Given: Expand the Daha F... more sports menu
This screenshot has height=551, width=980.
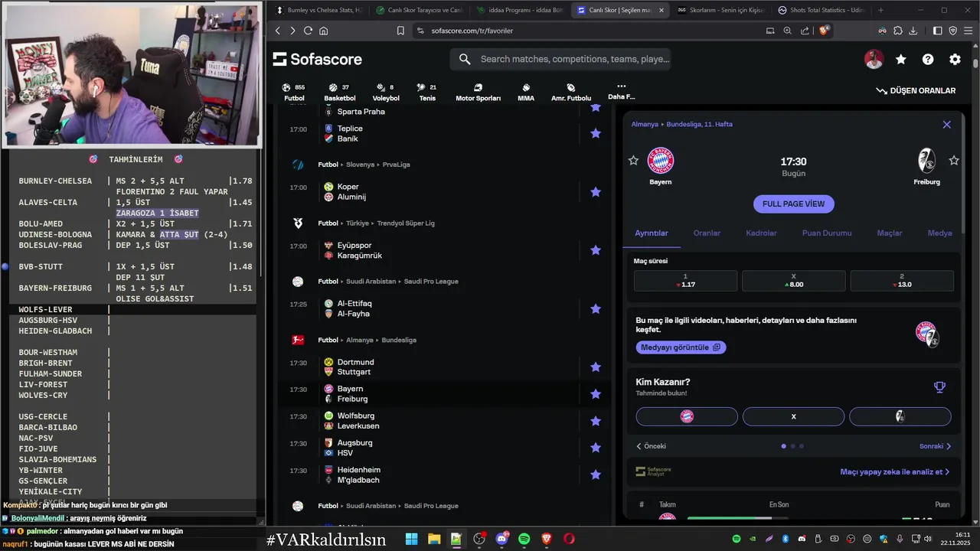Looking at the screenshot, I should click(x=621, y=92).
